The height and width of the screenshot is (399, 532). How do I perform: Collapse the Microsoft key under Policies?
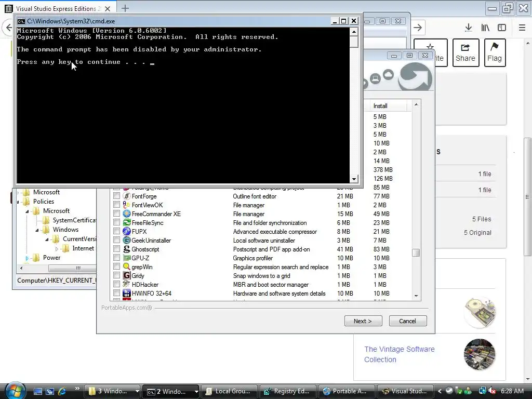coord(27,211)
